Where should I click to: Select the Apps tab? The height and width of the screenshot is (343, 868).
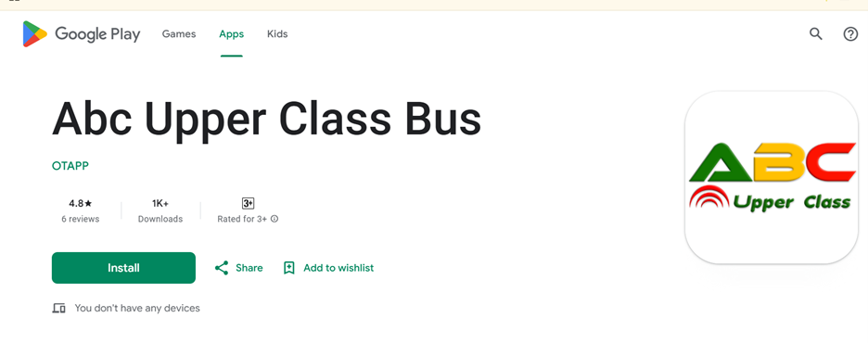pyautogui.click(x=232, y=34)
